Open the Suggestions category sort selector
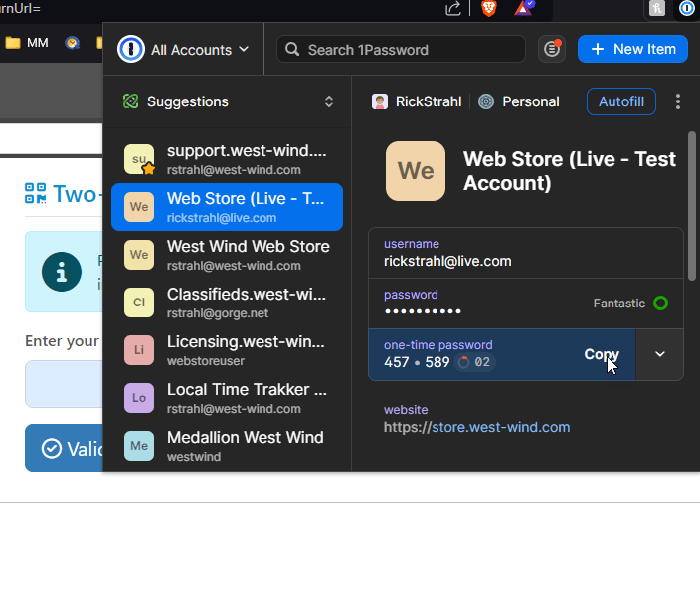700x608 pixels. (329, 101)
